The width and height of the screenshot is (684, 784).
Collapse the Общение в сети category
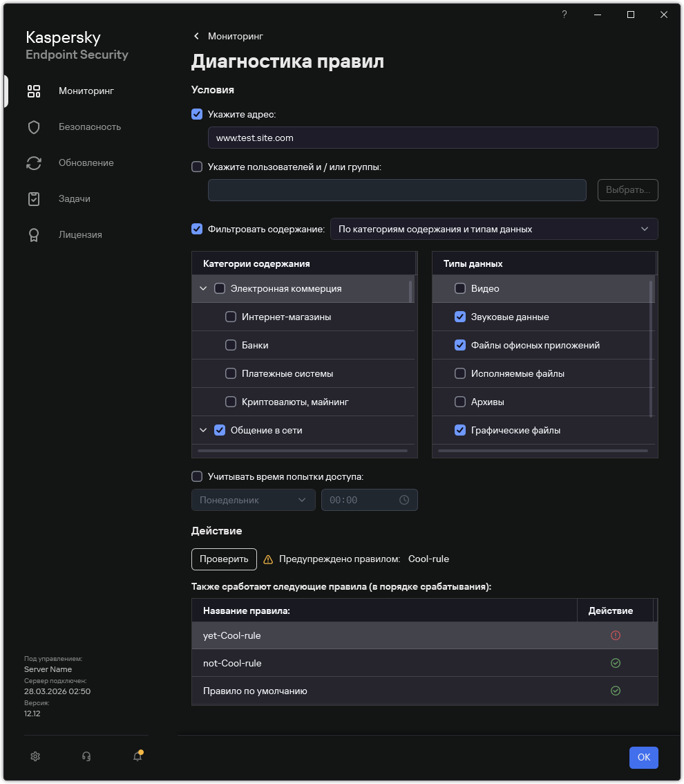point(203,431)
